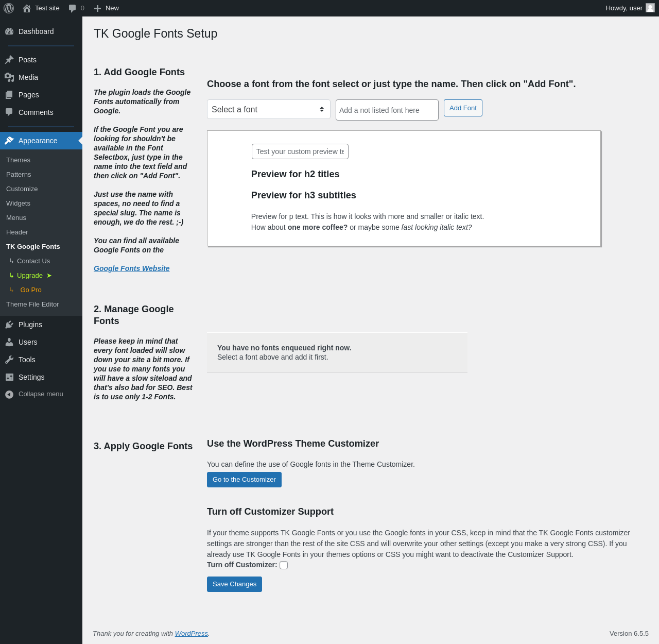Click the Go to the Customizer button

tap(244, 480)
